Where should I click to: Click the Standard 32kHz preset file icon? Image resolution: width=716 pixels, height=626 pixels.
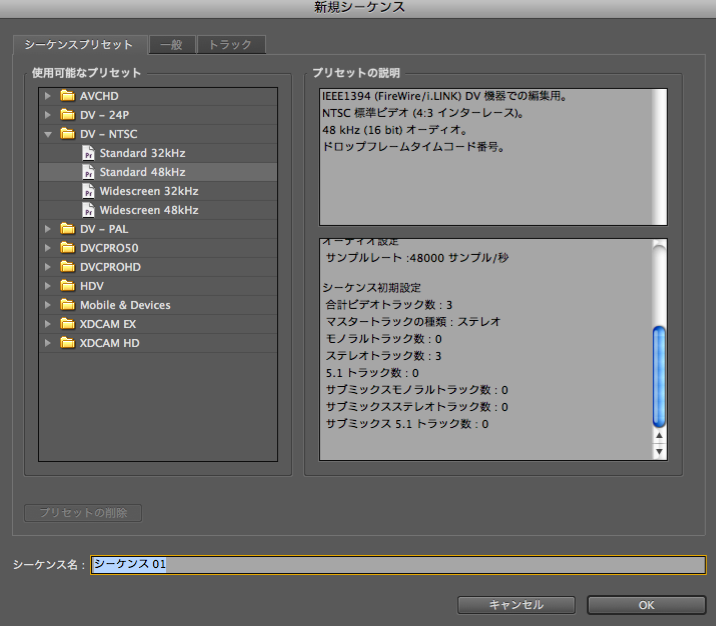88,153
